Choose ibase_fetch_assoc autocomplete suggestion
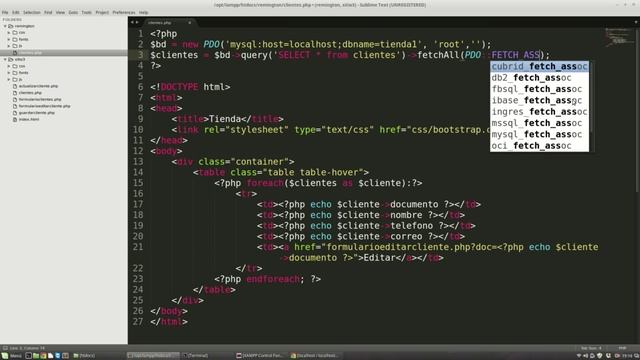 tap(539, 100)
